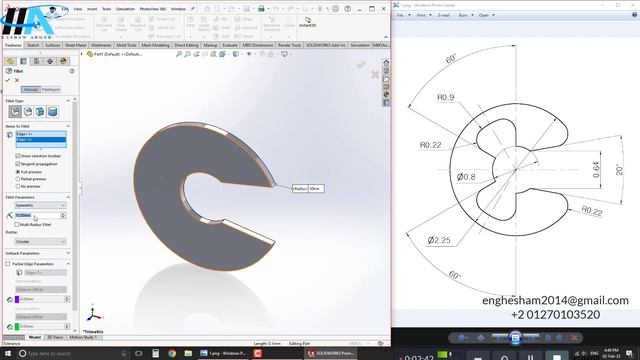The width and height of the screenshot is (640, 360).
Task: Open the ConfigurationManager tab icon
Action: (37, 61)
